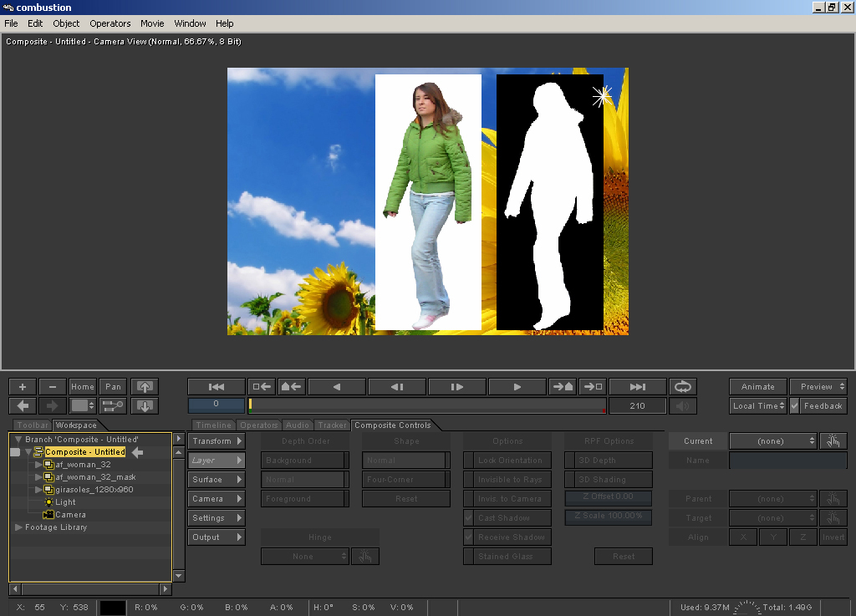This screenshot has width=856, height=616.
Task: Toggle Lock Orientation checkbox
Action: pyautogui.click(x=468, y=460)
